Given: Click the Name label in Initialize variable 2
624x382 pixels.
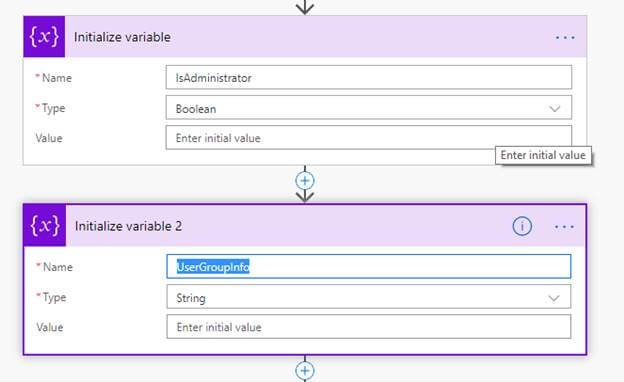Looking at the screenshot, I should tap(58, 267).
